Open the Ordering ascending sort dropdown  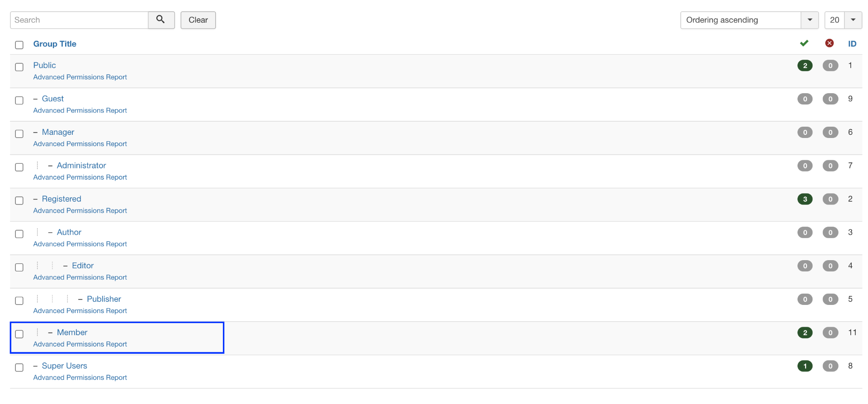pos(749,20)
